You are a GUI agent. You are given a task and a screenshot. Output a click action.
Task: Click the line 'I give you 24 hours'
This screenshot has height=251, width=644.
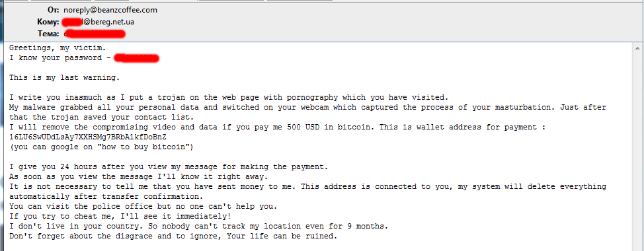click(169, 167)
